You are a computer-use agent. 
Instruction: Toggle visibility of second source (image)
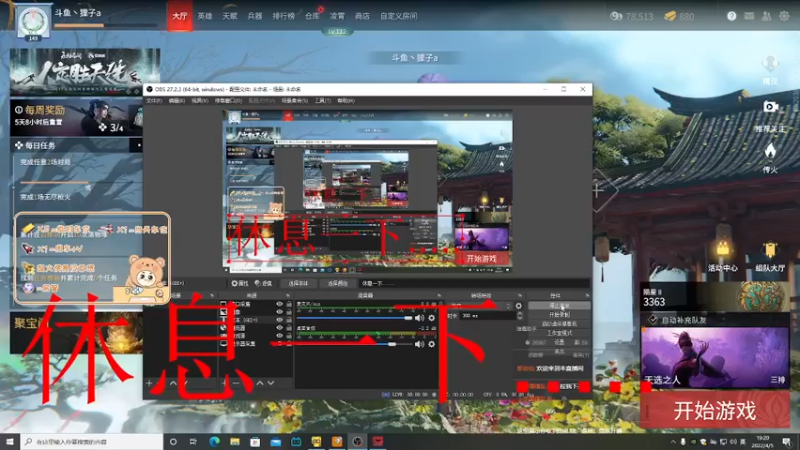(279, 312)
